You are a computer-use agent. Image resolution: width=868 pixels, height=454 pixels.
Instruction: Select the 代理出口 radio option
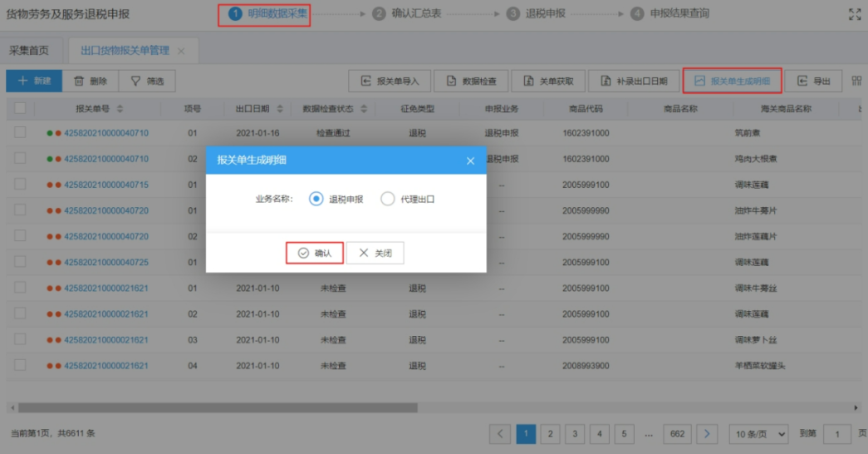click(388, 199)
